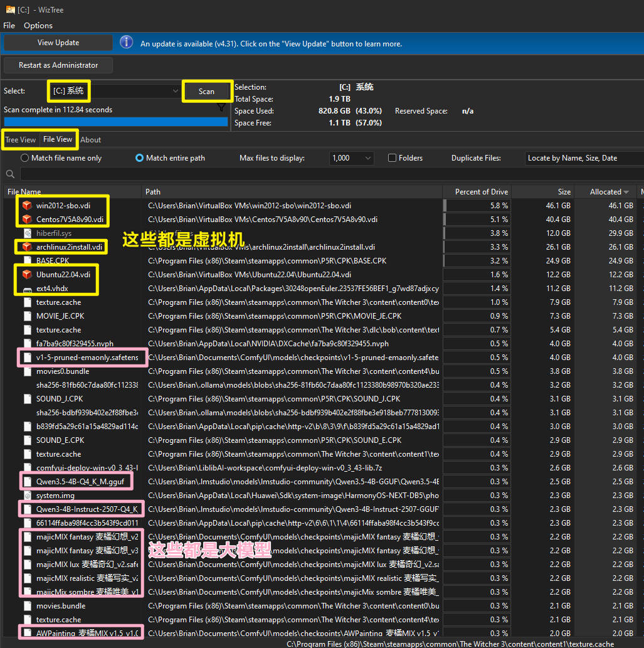Click the disc image icon of system.img
This screenshot has width=644, height=648.
point(27,495)
